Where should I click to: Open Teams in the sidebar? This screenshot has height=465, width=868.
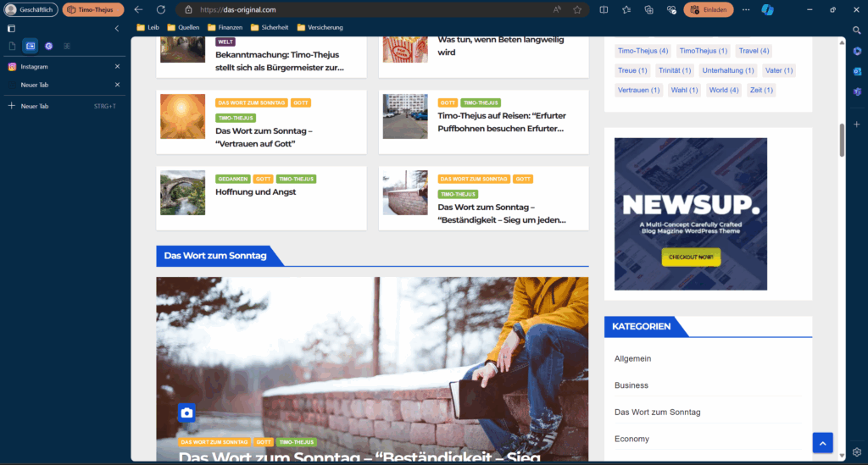(x=857, y=91)
